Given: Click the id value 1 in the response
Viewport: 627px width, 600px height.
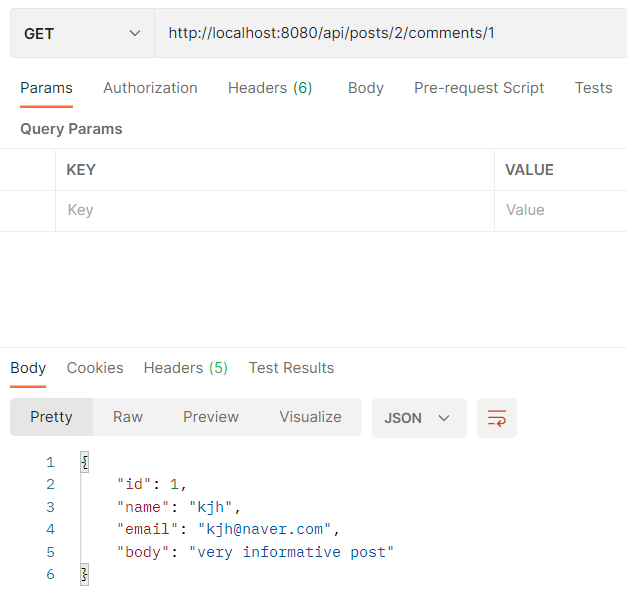Looking at the screenshot, I should click(174, 484).
